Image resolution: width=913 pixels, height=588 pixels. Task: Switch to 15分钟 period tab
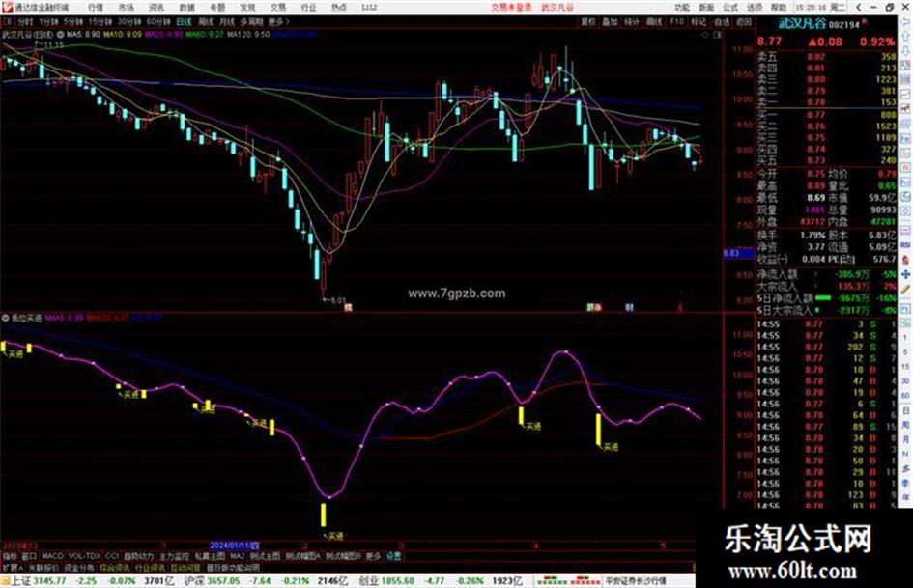point(100,22)
